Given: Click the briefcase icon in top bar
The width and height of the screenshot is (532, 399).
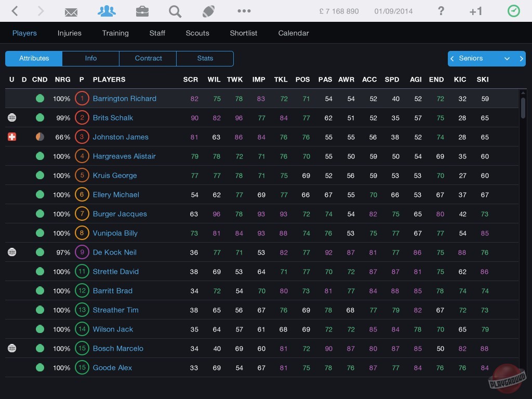Looking at the screenshot, I should (142, 11).
